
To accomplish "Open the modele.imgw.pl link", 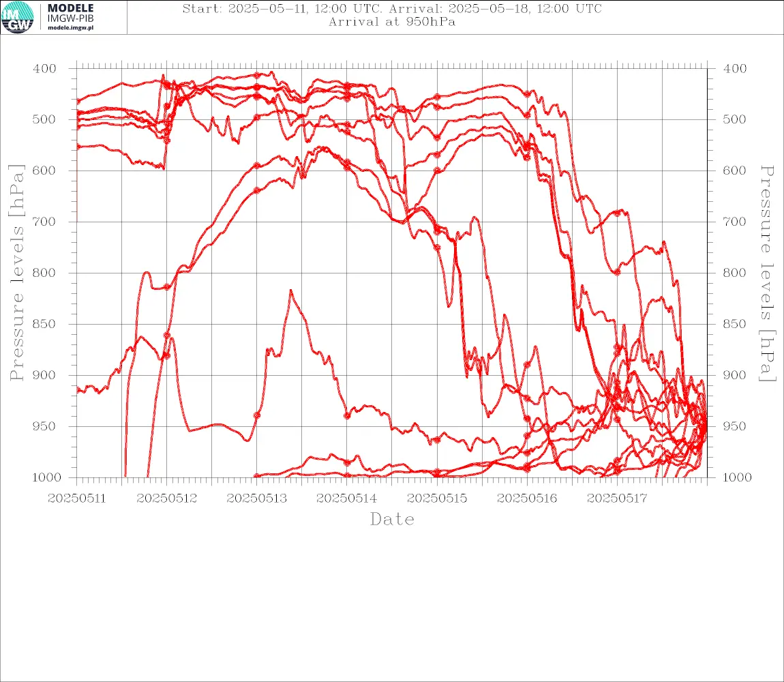I will click(x=70, y=28).
